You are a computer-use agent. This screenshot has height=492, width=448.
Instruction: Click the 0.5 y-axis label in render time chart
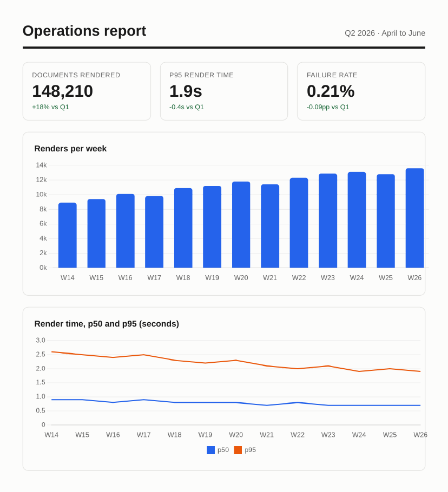coord(41,411)
